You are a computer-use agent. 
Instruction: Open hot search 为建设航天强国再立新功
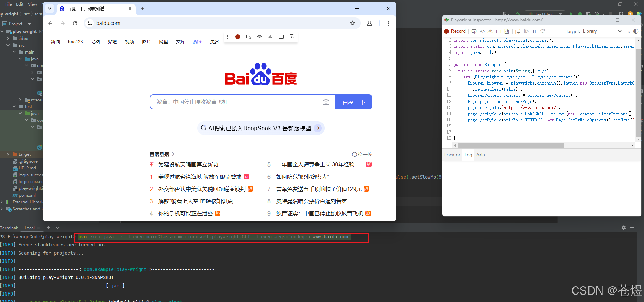pos(188,165)
